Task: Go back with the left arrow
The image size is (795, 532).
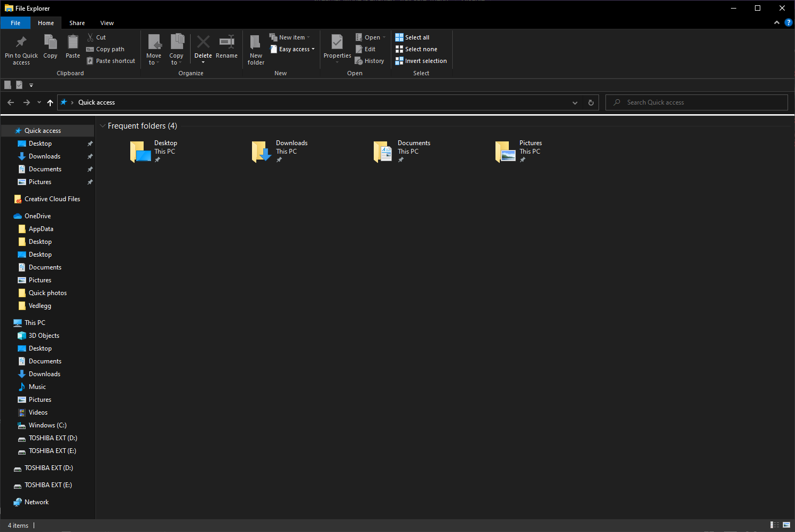Action: coord(11,102)
